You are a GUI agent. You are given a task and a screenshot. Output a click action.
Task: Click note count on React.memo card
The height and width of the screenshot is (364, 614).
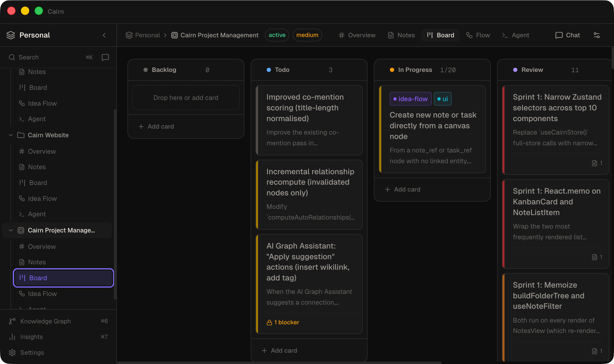point(597,257)
